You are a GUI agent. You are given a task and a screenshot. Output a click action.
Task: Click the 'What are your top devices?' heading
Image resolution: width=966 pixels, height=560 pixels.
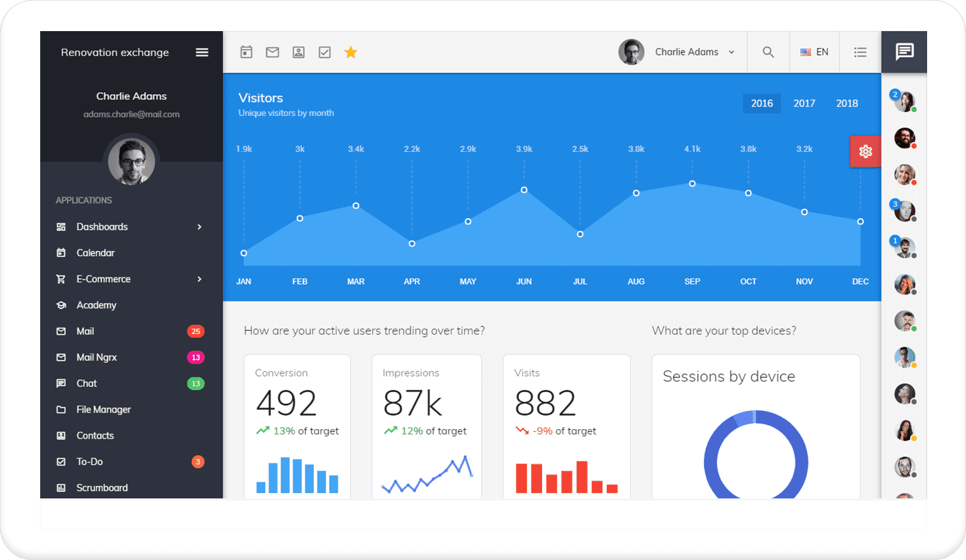click(x=724, y=331)
